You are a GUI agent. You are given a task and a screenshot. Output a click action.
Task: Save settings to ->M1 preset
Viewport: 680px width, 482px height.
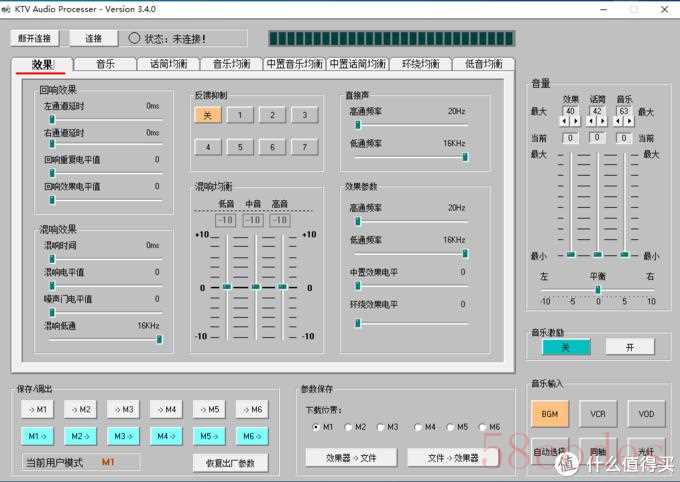(x=37, y=409)
